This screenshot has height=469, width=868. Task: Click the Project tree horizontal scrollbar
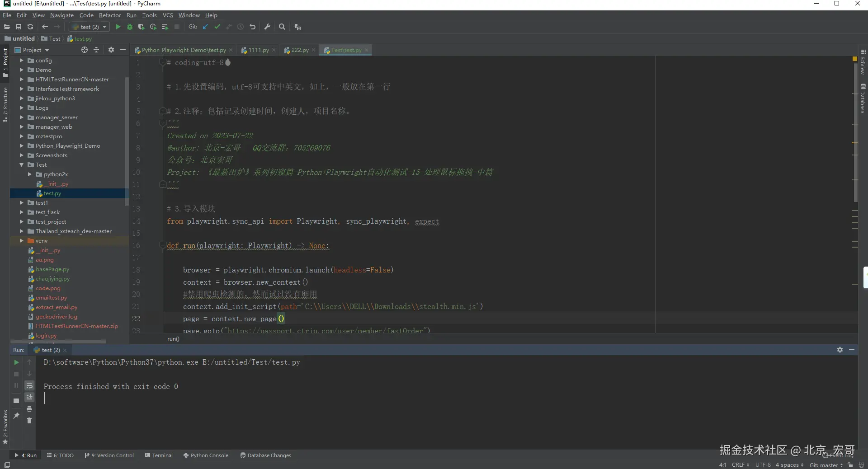[59, 341]
